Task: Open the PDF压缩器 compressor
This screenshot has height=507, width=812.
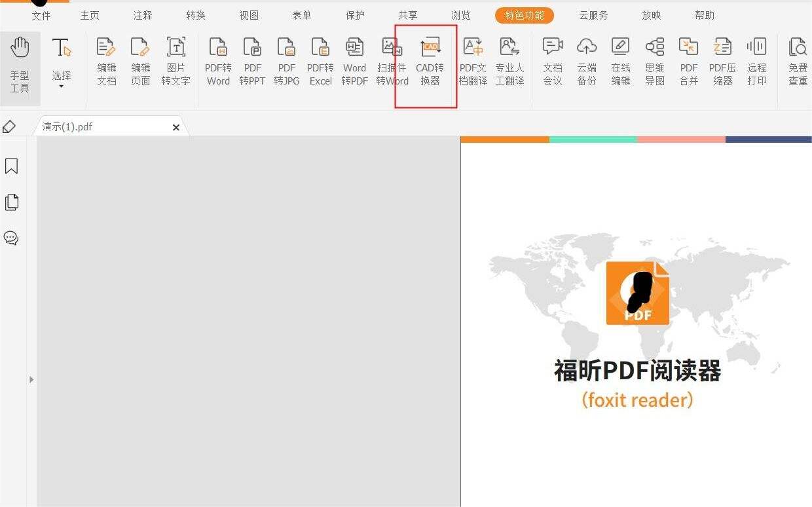Action: pyautogui.click(x=722, y=62)
